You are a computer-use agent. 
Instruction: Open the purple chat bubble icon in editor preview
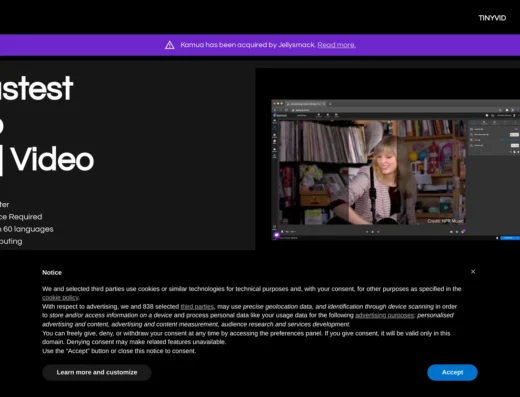[277, 235]
